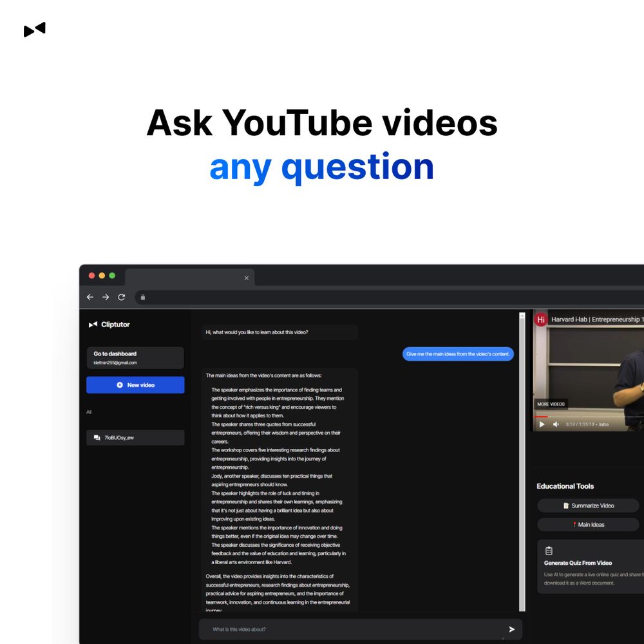Click the chat panel vertical scrollbar
Image resolution: width=644 pixels, height=644 pixels.
pyautogui.click(x=522, y=451)
